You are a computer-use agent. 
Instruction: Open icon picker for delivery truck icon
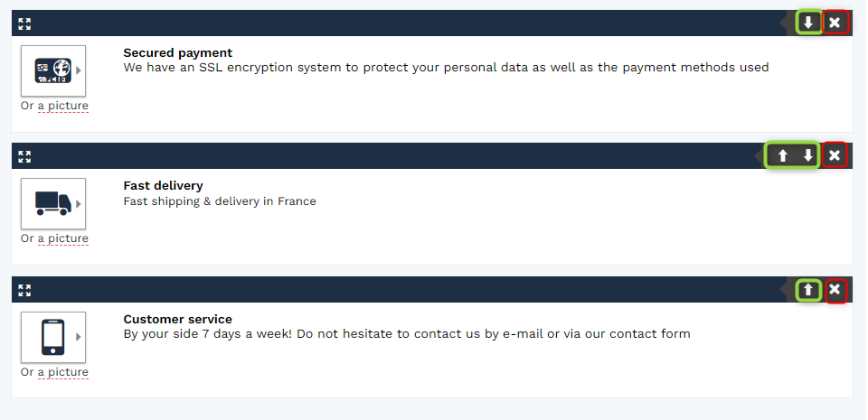(x=53, y=203)
